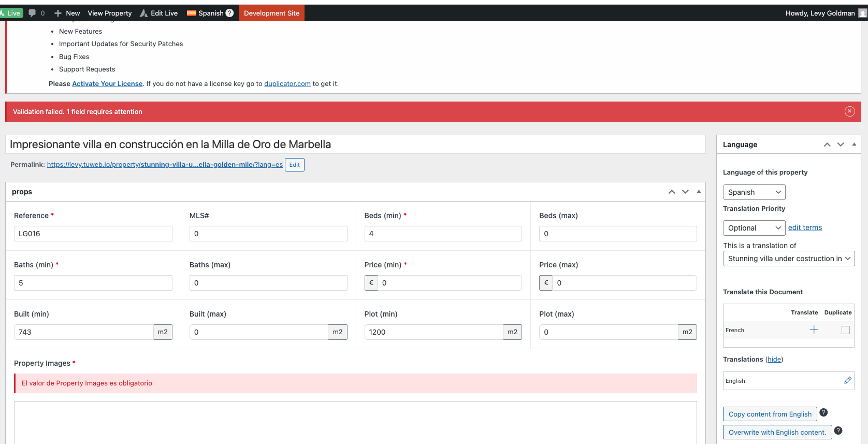
Task: Click the user avatar in admin bar
Action: 863,13
